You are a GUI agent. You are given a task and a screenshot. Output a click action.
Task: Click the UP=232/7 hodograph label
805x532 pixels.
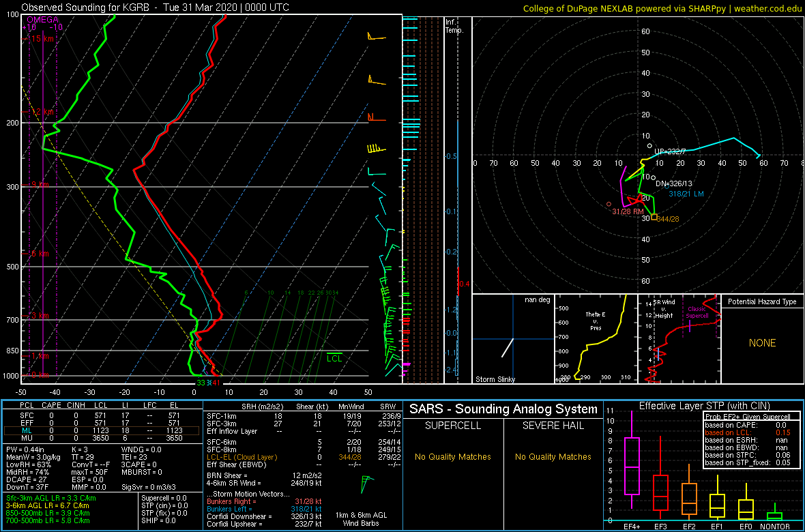point(671,151)
